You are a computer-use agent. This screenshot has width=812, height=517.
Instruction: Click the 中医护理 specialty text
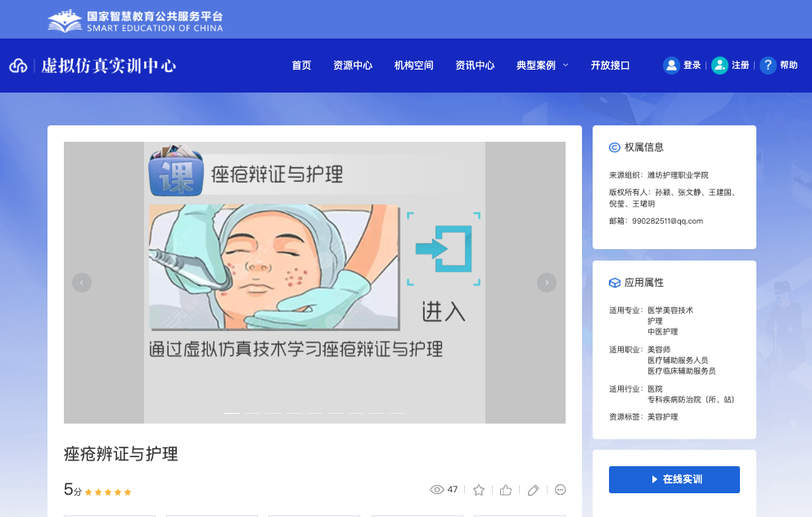click(x=662, y=332)
